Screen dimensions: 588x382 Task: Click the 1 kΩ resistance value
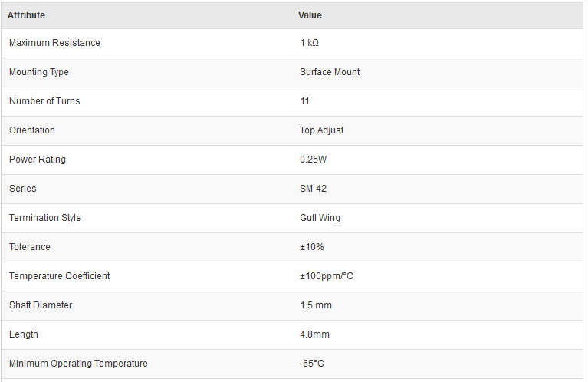[x=309, y=43]
